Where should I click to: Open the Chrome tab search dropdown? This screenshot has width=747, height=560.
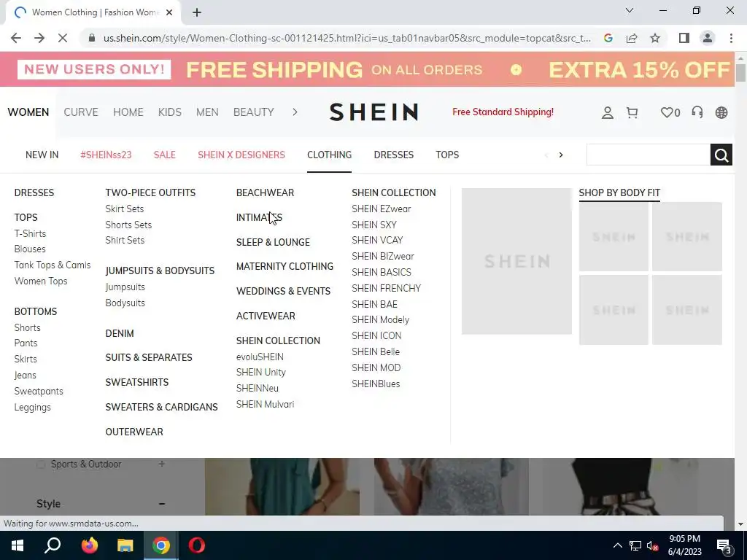pyautogui.click(x=630, y=10)
